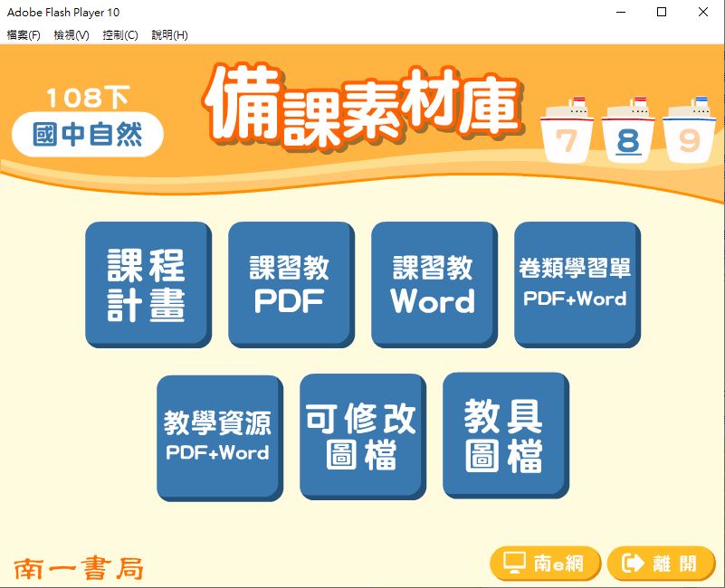The image size is (725, 588).
Task: Open the 課習教 PDF tile
Action: (291, 284)
